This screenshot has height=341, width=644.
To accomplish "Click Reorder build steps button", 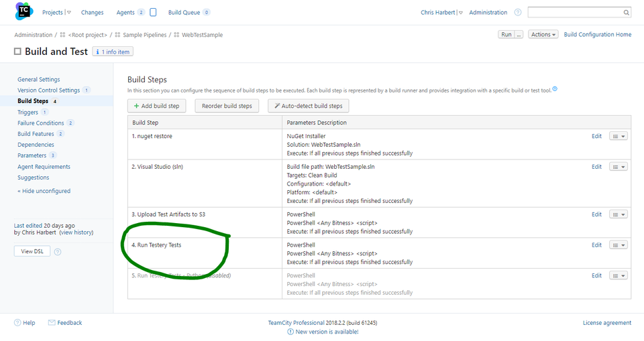I will (227, 106).
